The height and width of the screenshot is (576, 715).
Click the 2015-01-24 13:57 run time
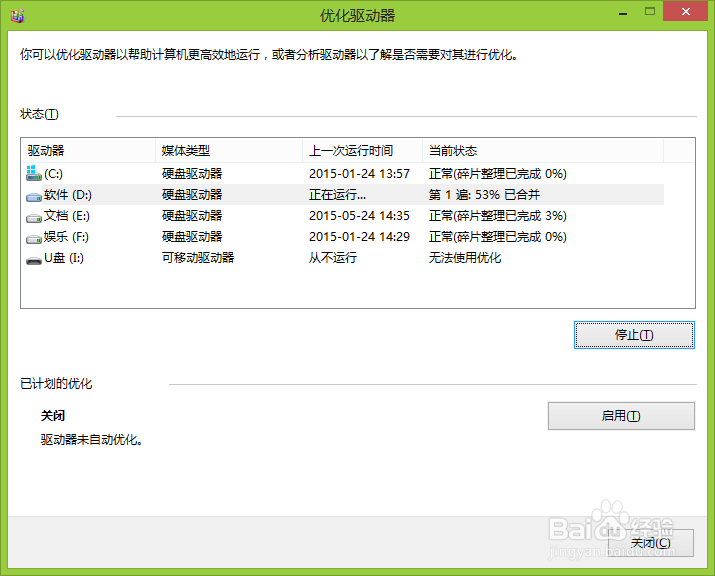pyautogui.click(x=359, y=174)
